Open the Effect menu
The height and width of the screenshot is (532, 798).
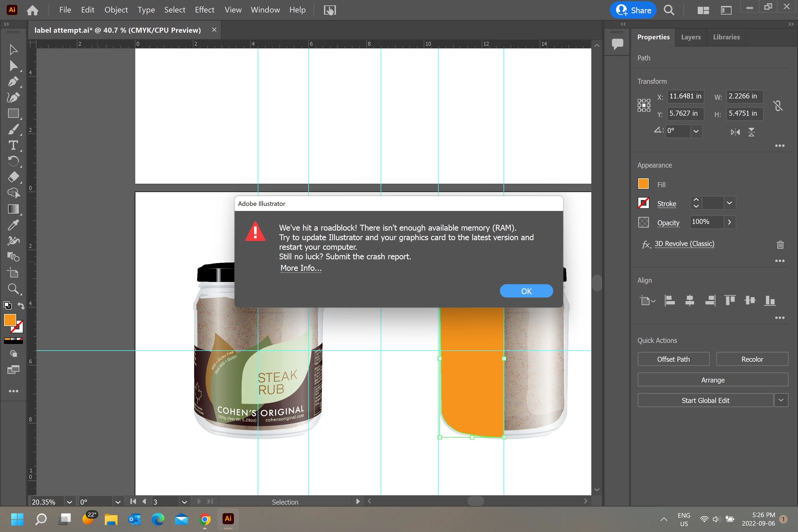pos(204,10)
